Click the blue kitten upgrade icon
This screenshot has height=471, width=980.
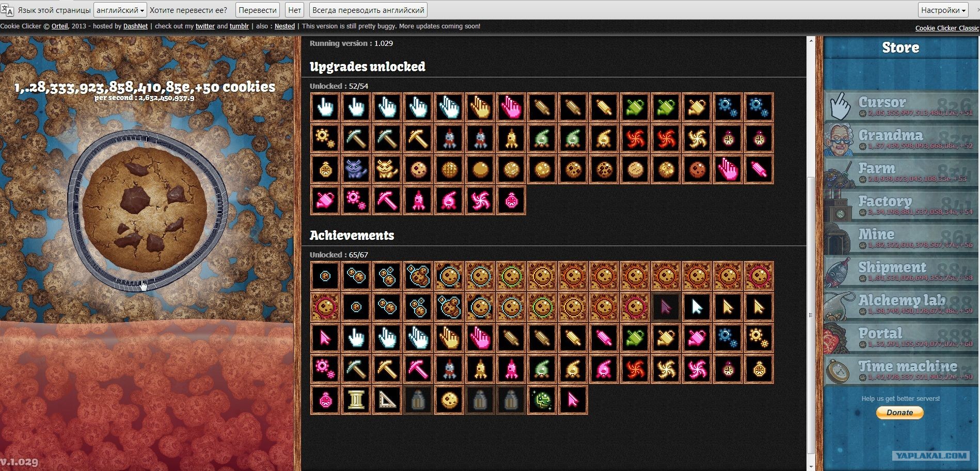(356, 169)
